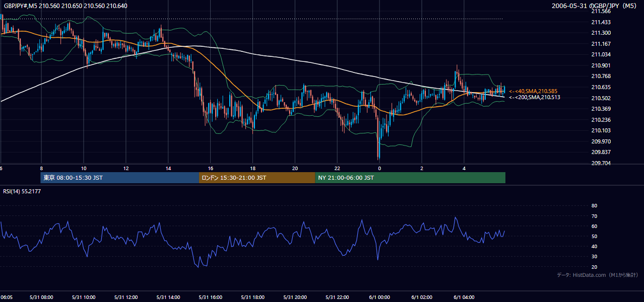Click the 5/31 10:00 date label

[x=84, y=297]
